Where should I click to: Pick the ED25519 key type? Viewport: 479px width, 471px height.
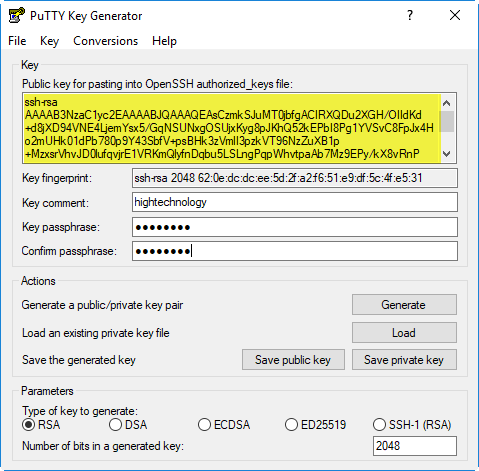pyautogui.click(x=291, y=425)
